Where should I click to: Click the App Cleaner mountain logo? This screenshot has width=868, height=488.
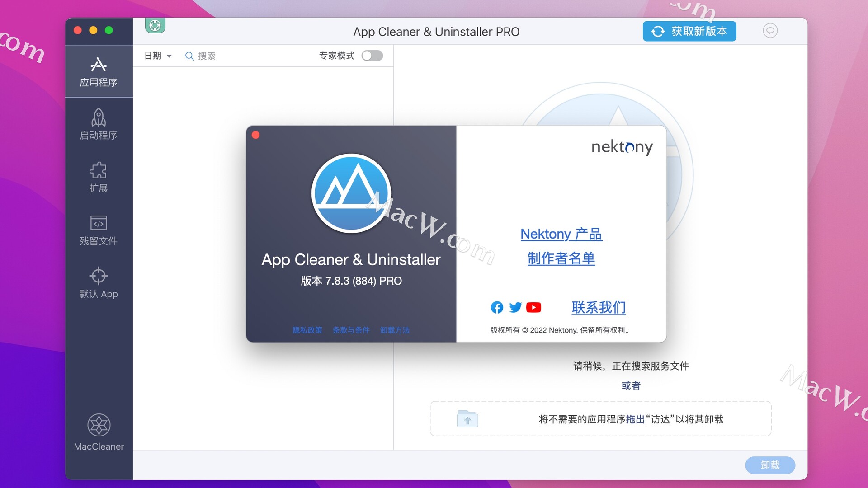pyautogui.click(x=351, y=193)
